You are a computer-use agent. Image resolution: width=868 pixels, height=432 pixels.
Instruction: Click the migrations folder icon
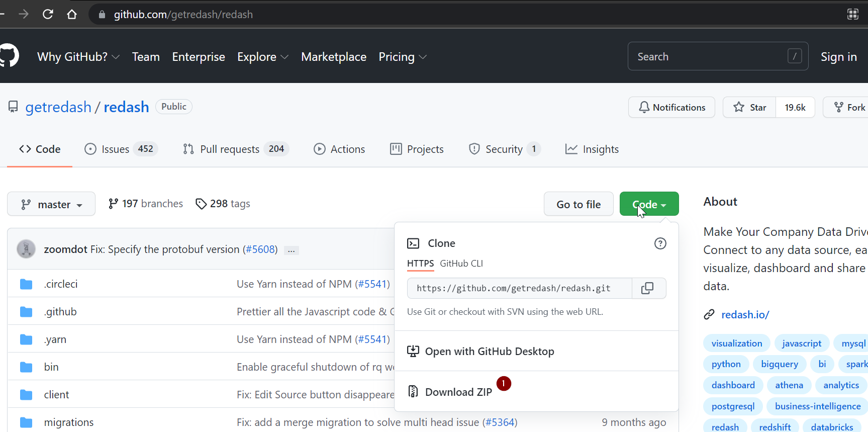(26, 422)
